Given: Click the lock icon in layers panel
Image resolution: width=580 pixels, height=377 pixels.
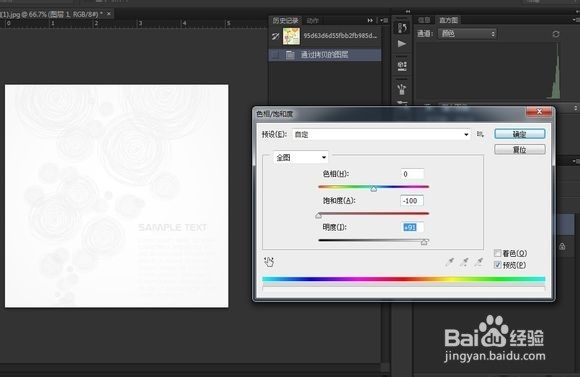Looking at the screenshot, I should (562, 246).
